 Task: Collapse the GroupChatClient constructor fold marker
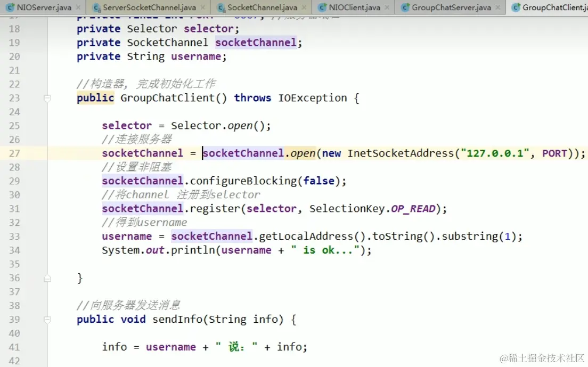coord(47,99)
